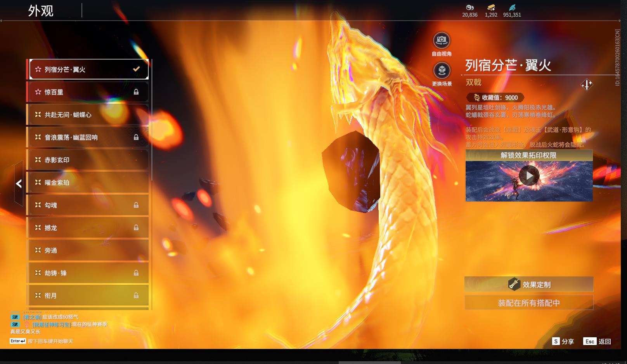Click the dual-halberd weapon type icon
The image size is (627, 364).
coord(587,85)
